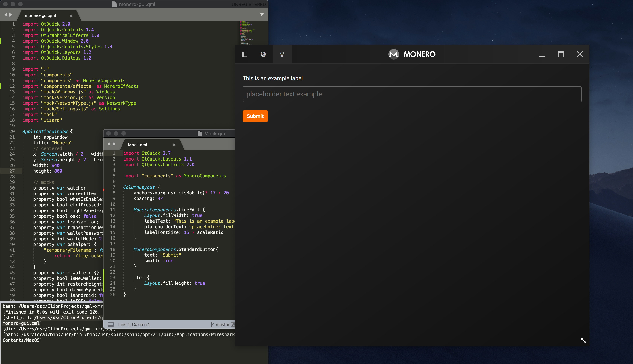This screenshot has height=364, width=633.
Task: Click 'labelFontSize: 15 * scaleRatio' in Mock.qml
Action: coord(184,232)
